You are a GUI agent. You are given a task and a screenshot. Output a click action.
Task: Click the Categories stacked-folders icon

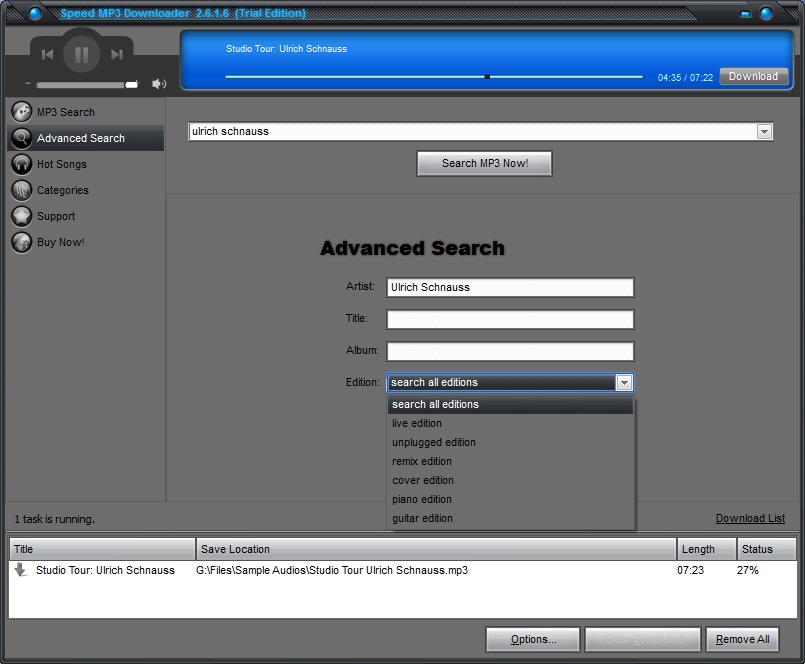pyautogui.click(x=21, y=190)
